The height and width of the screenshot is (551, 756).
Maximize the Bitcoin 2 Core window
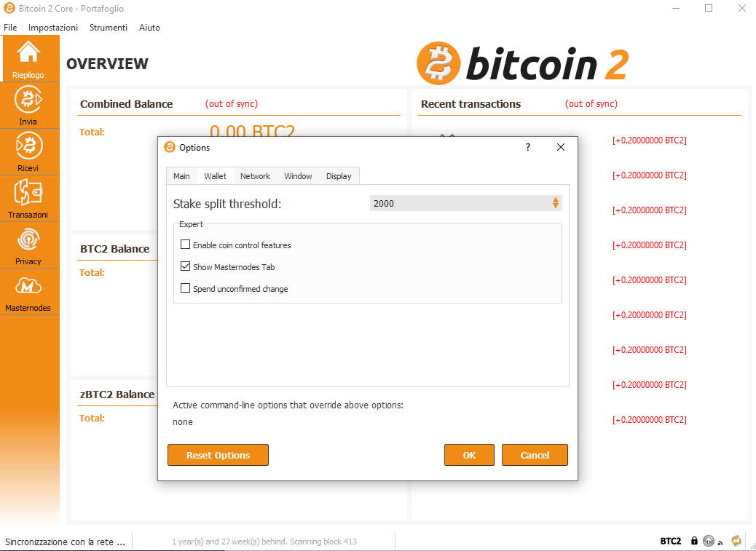[x=708, y=8]
